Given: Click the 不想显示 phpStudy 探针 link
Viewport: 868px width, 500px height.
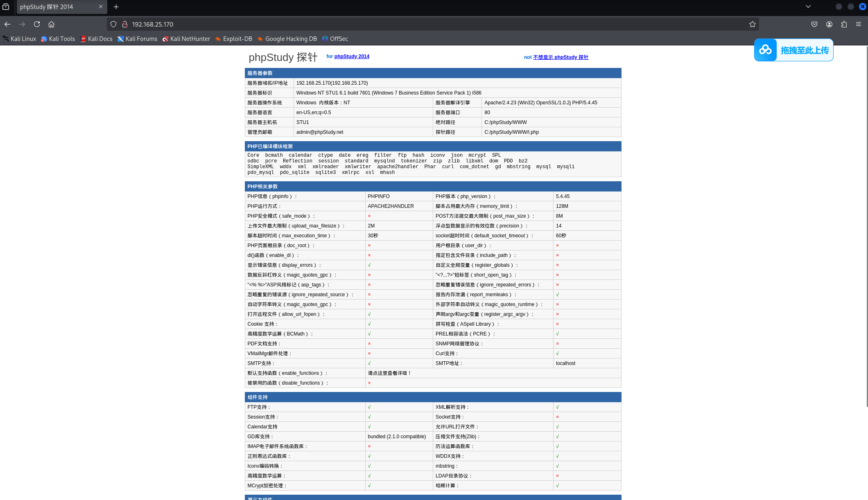Looking at the screenshot, I should click(560, 57).
